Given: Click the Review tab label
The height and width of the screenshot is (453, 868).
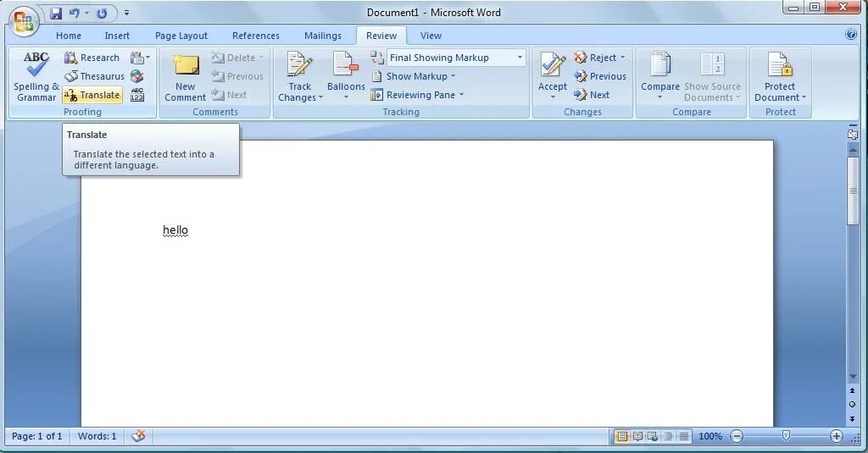Looking at the screenshot, I should point(381,36).
